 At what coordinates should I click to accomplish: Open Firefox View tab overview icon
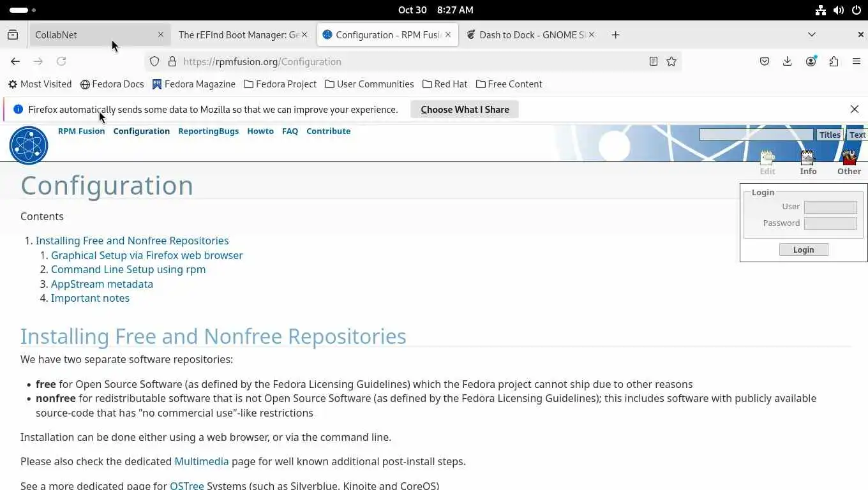13,35
